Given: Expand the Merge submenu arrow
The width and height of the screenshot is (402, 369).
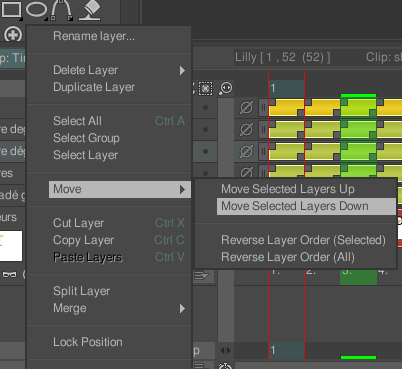Looking at the screenshot, I should 182,308.
